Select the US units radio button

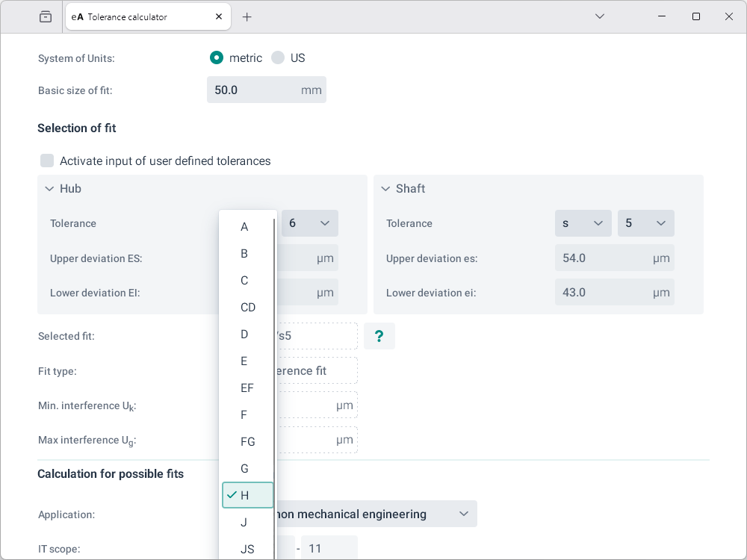click(278, 57)
